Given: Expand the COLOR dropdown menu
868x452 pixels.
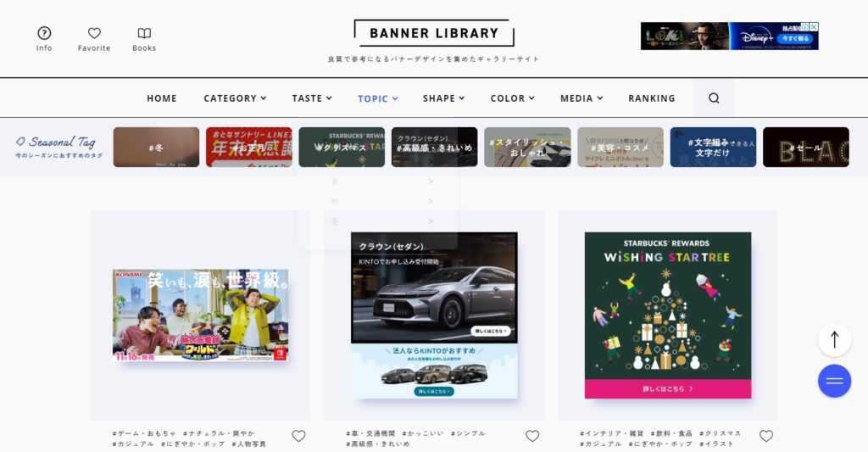Looking at the screenshot, I should (x=512, y=98).
